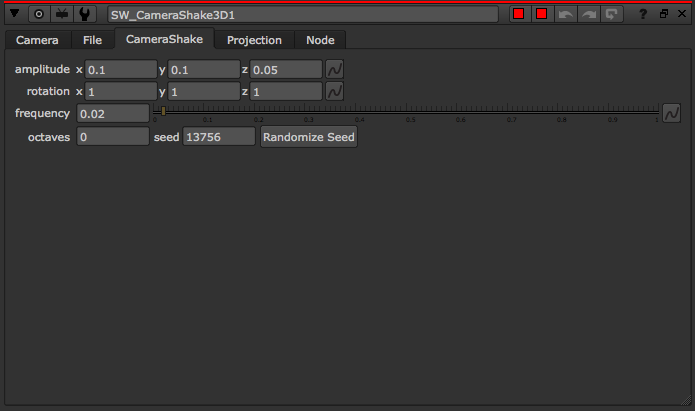The width and height of the screenshot is (695, 411).
Task: Open animation menu for amplitude
Action: tap(336, 70)
